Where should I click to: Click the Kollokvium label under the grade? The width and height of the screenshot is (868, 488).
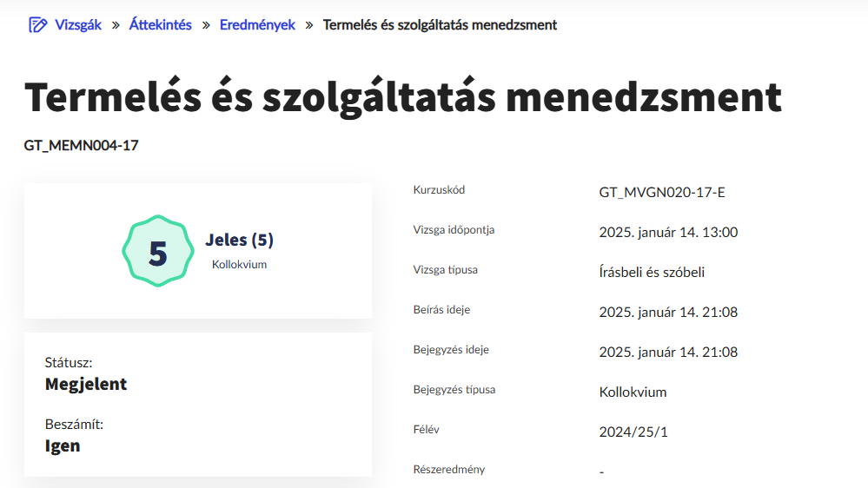point(239,264)
